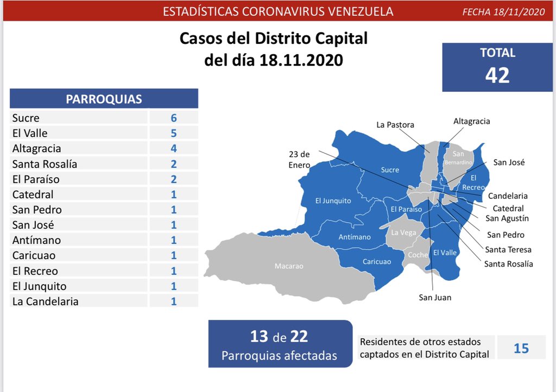Click the value 1 in the La Candelaria row
This screenshot has width=556, height=392.
coord(174,301)
